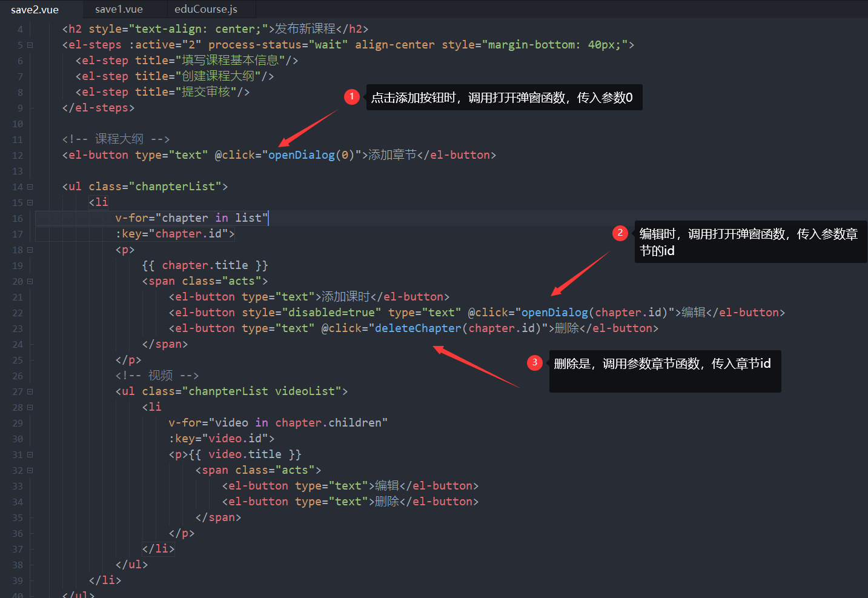This screenshot has height=598, width=868.
Task: Click the 添加章节 button label text
Action: click(x=393, y=155)
